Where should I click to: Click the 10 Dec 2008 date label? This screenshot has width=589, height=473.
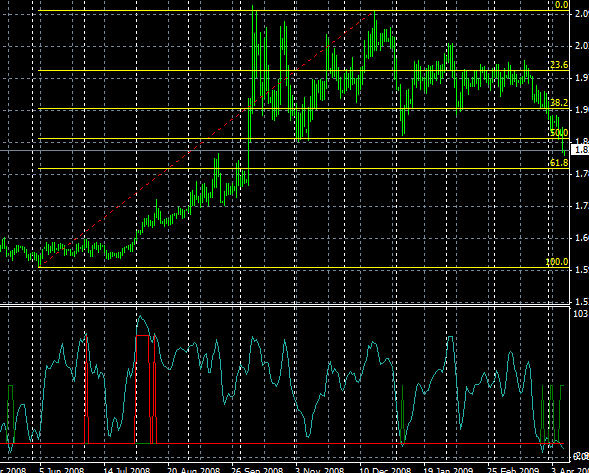click(384, 470)
